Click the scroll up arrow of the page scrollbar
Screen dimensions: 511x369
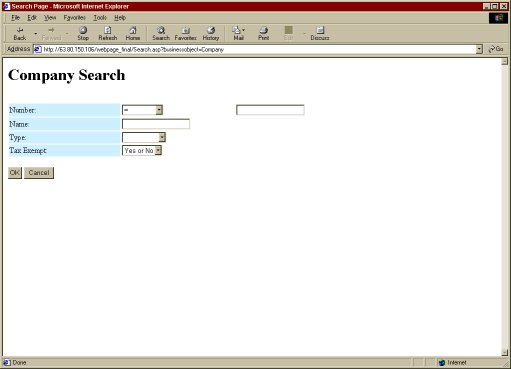(504, 61)
